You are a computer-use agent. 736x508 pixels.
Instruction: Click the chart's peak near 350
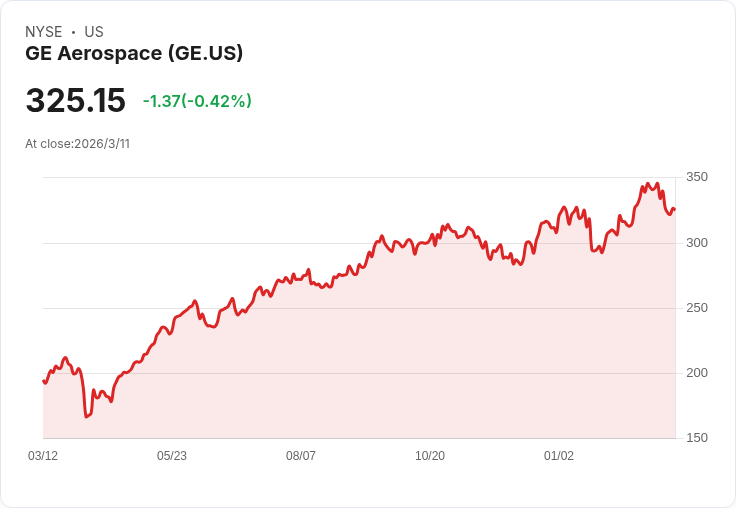657,184
